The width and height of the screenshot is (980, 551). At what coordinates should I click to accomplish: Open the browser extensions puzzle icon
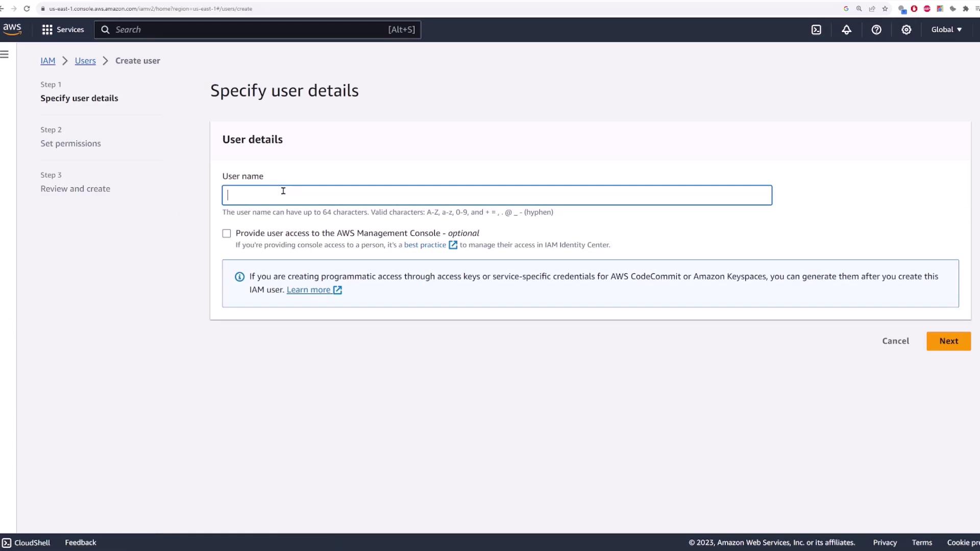click(966, 9)
